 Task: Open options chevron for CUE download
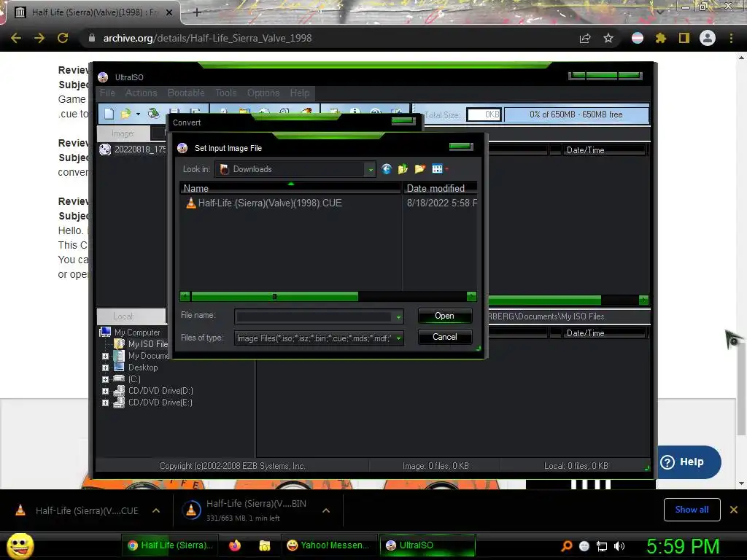pos(156,510)
